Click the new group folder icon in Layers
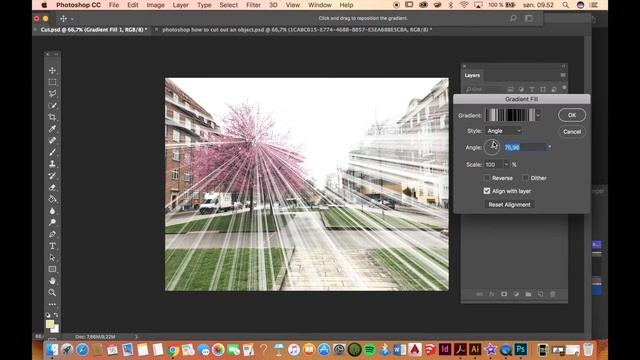The image size is (640, 360). click(x=528, y=294)
